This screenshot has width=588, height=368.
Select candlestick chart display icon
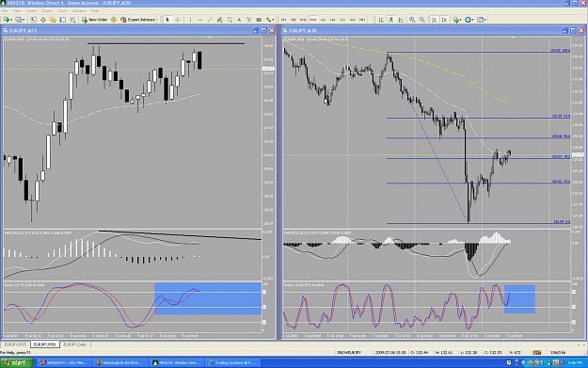click(x=390, y=20)
